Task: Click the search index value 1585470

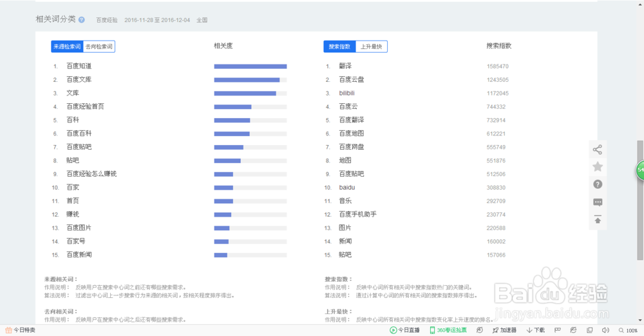Action: point(497,66)
